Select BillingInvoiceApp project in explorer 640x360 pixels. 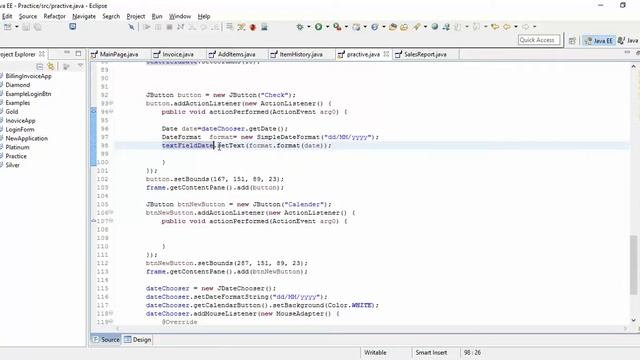[x=29, y=76]
